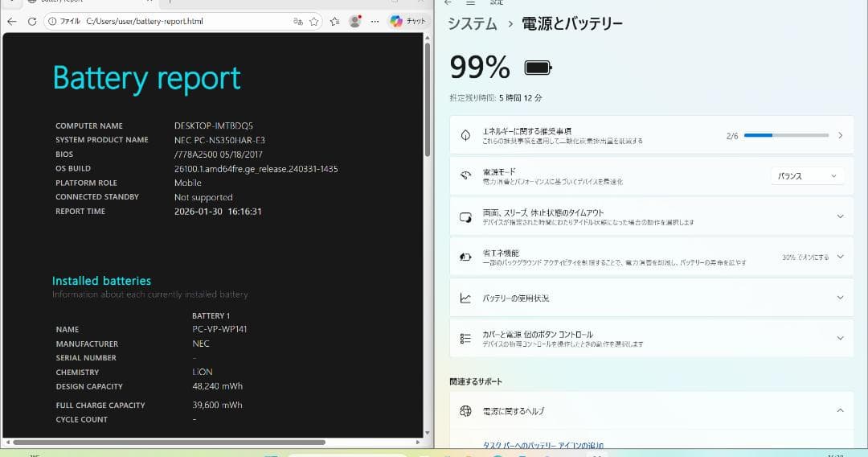Expand the 画面、スリープ、休止状態のタイムアウト section
868x457 pixels.
(x=840, y=216)
